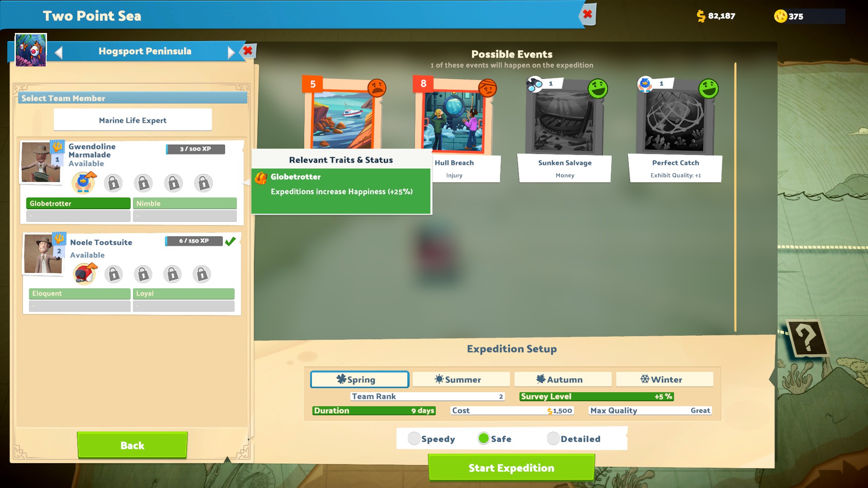Click the Survey Level +5% bar

596,396
